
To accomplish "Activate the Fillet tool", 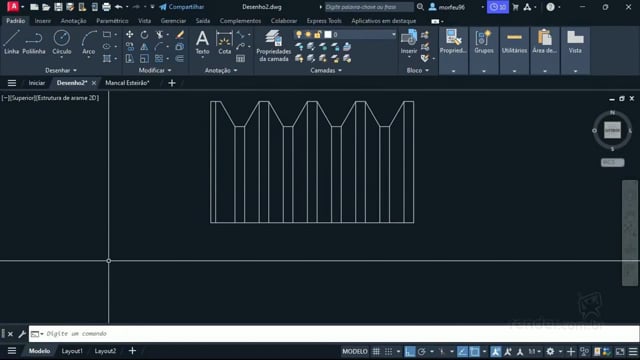I will click(159, 47).
